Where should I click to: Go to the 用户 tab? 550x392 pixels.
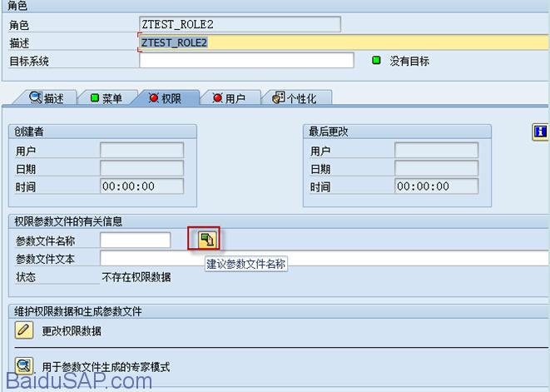pyautogui.click(x=229, y=98)
